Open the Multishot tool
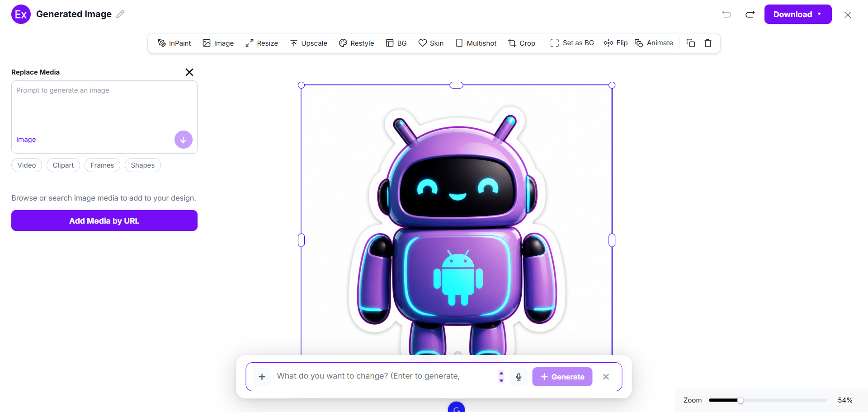 coord(476,43)
